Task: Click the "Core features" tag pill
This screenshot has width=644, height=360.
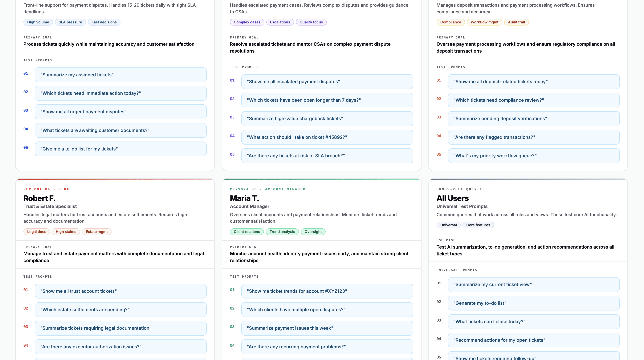Action: tap(478, 225)
